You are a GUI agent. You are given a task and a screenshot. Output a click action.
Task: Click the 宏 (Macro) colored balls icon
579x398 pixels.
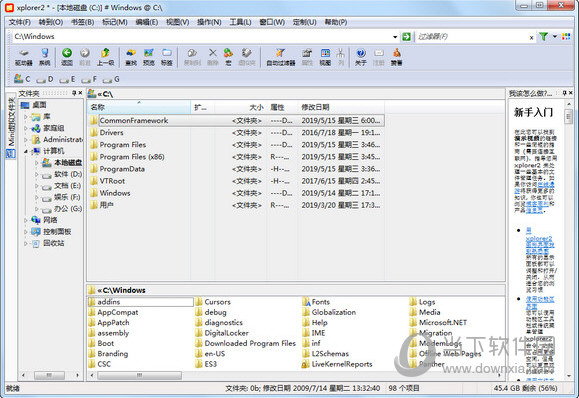(x=228, y=57)
